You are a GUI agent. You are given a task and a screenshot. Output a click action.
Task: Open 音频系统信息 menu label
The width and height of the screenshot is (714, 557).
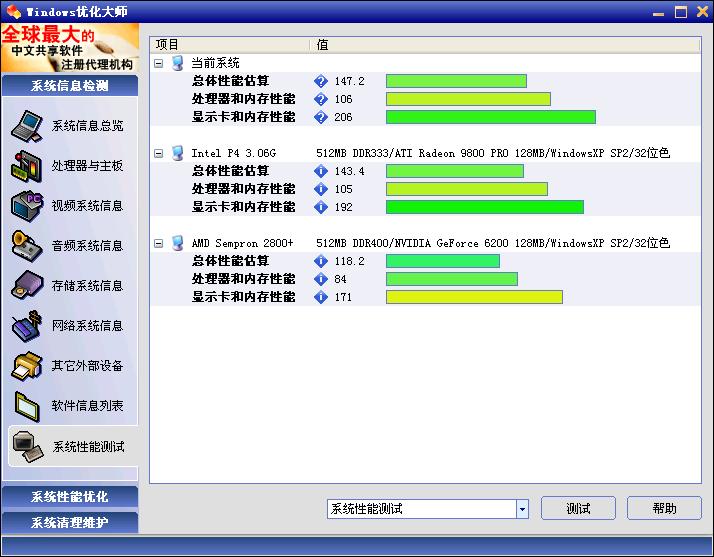click(x=87, y=246)
